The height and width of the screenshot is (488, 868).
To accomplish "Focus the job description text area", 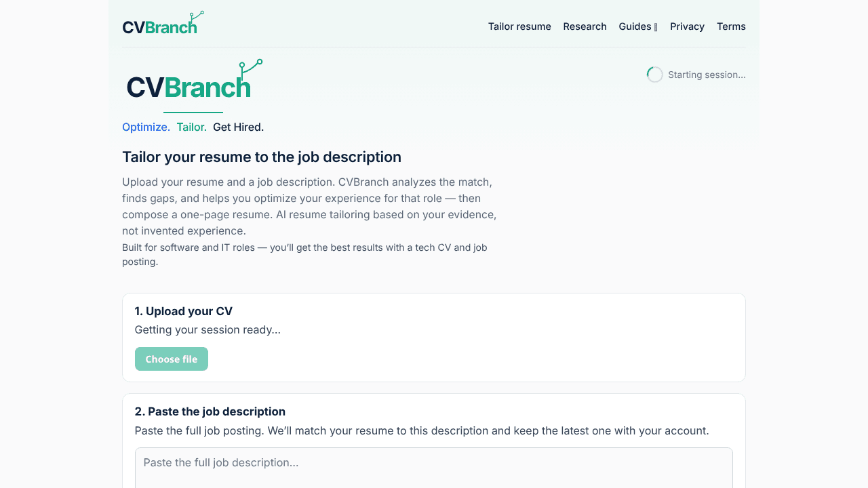I will pyautogui.click(x=434, y=468).
